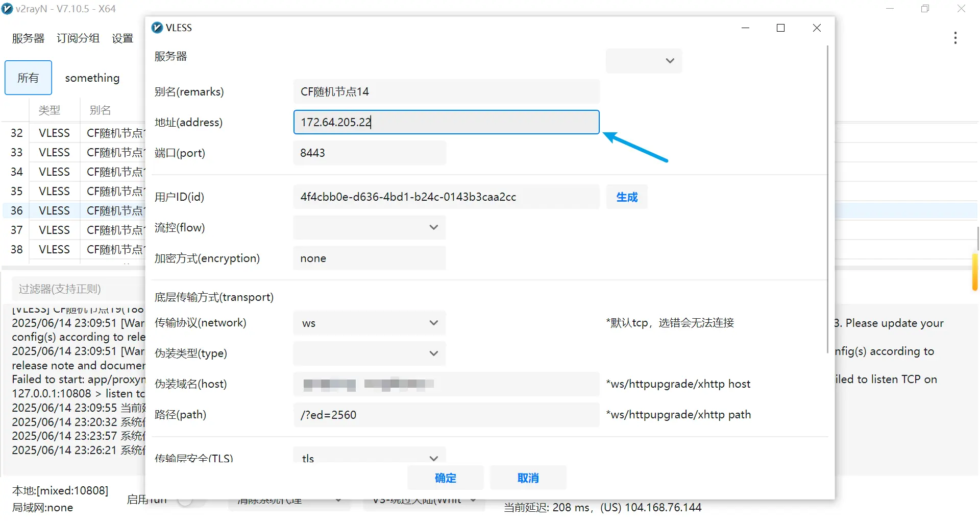Click the 地址(address) field with 172.64.205.22

[x=446, y=122]
